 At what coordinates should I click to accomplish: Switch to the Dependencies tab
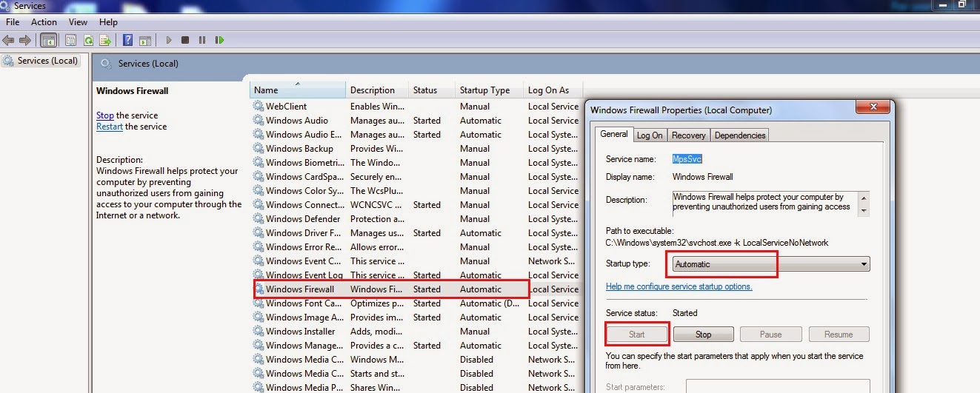tap(740, 135)
